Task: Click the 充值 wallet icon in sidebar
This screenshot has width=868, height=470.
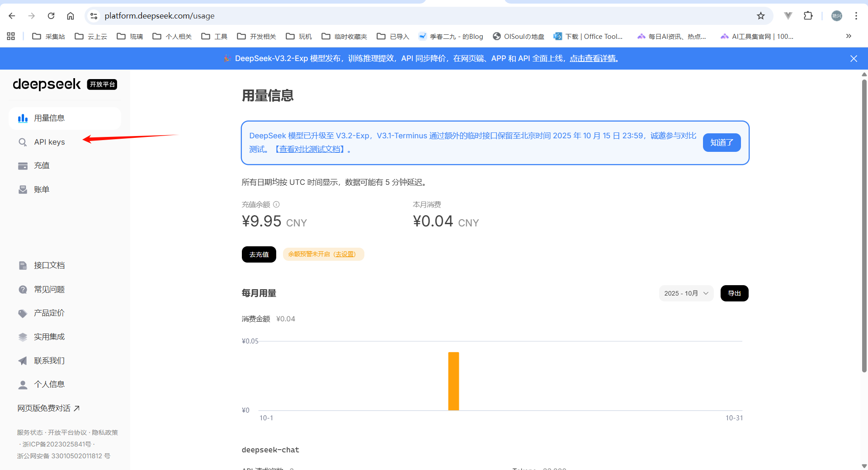Action: click(23, 166)
